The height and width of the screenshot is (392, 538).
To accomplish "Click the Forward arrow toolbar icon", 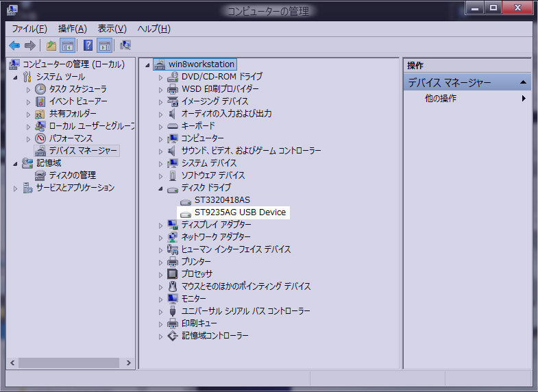I will coord(30,45).
